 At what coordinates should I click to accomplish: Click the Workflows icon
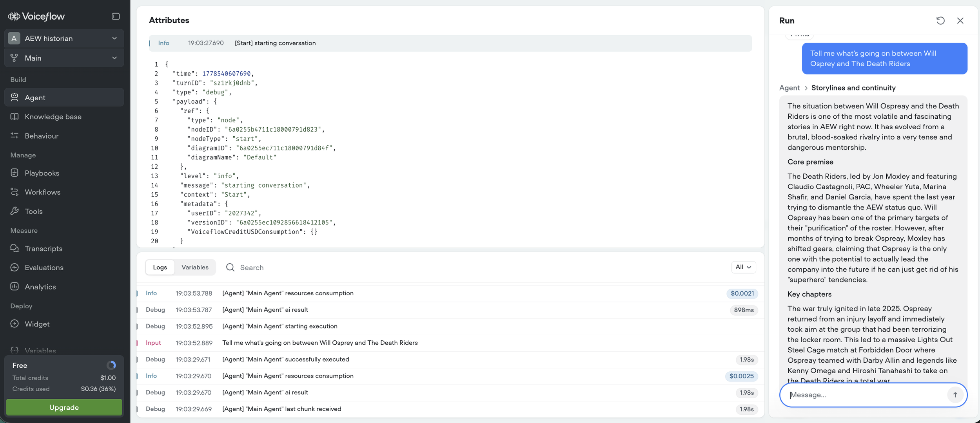tap(15, 192)
